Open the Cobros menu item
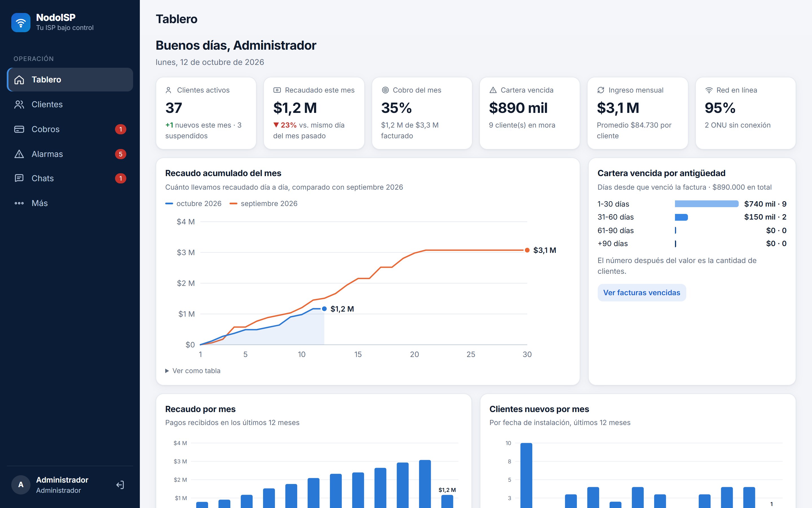This screenshot has width=812, height=508. [70, 129]
